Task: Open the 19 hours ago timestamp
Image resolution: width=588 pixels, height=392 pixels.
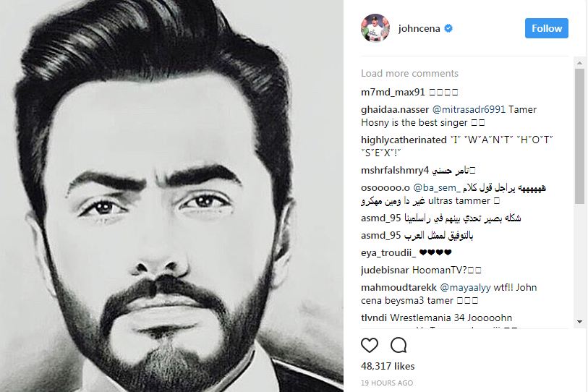Action: tap(387, 383)
